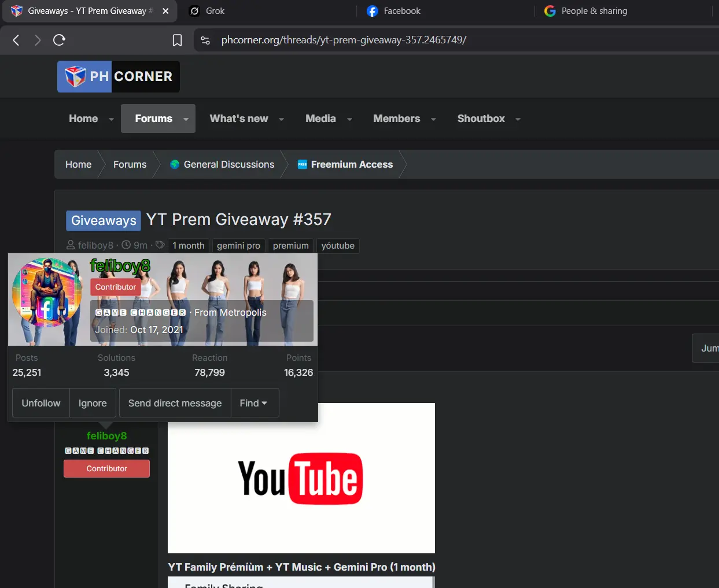Close the Giveaways browser tab

coord(165,11)
